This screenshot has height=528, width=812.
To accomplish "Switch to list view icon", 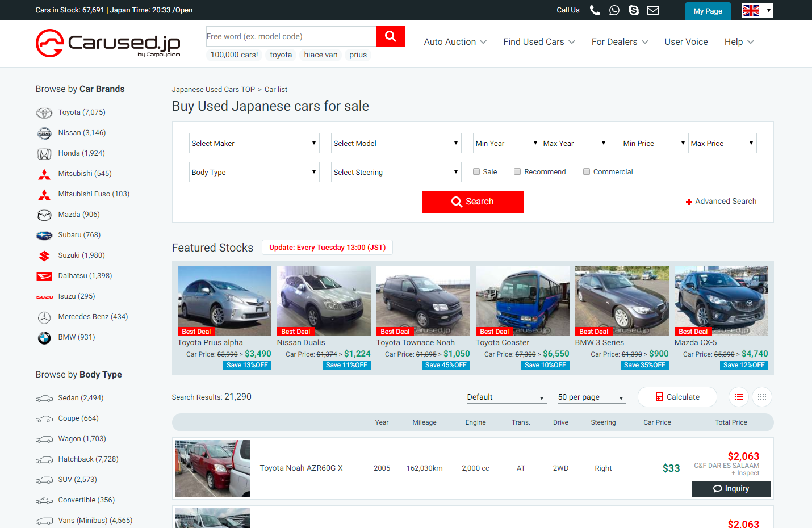I will pos(738,397).
